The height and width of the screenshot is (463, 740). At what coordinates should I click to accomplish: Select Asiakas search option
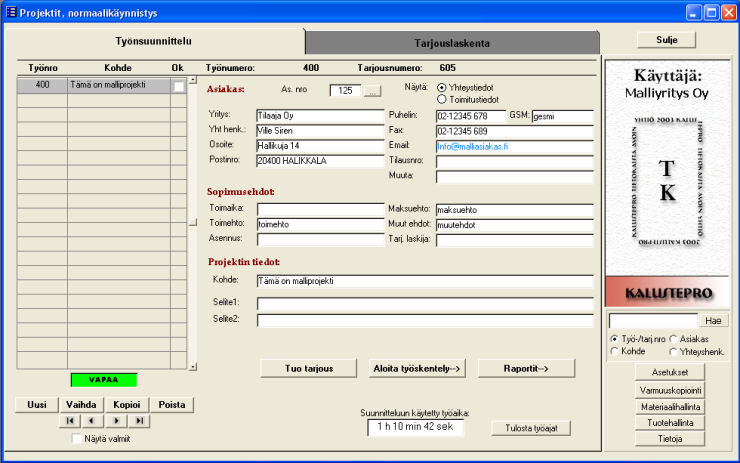coord(673,339)
